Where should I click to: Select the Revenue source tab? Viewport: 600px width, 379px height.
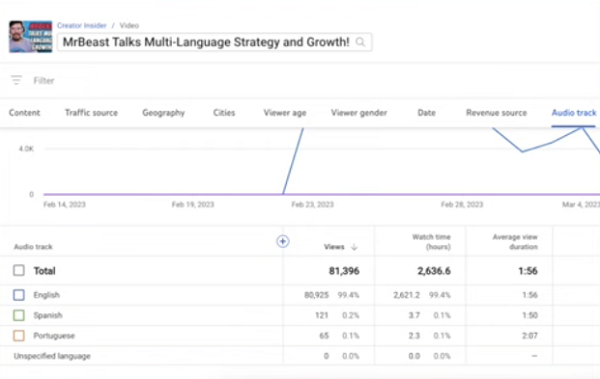point(496,113)
